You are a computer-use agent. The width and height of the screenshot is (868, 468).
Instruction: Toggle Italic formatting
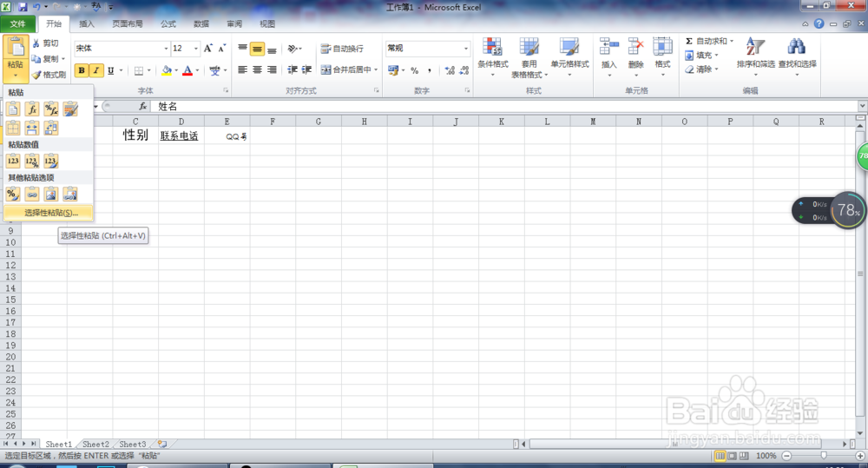pyautogui.click(x=96, y=70)
